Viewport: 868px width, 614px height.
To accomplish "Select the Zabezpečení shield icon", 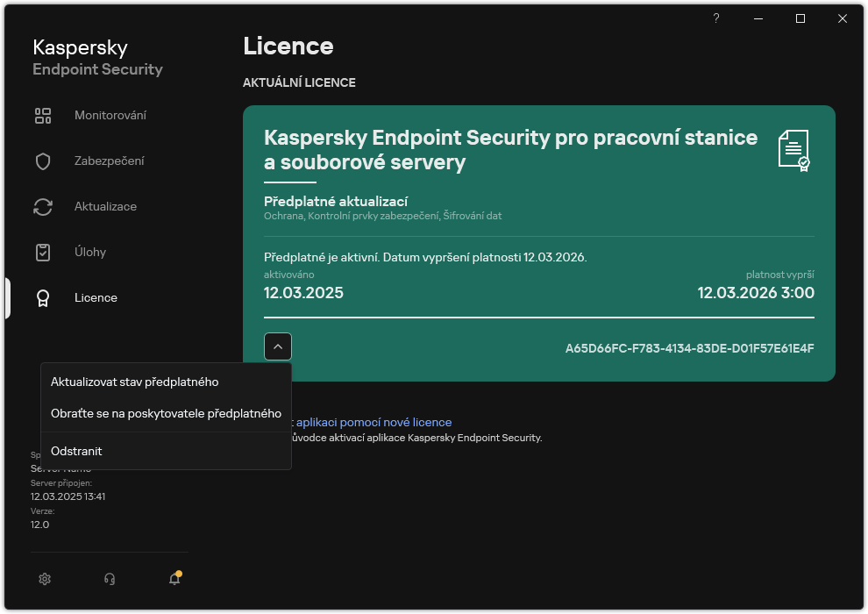I will click(x=43, y=161).
